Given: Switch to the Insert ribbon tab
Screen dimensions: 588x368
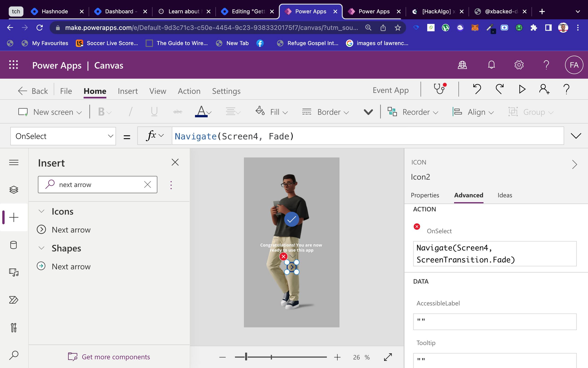Looking at the screenshot, I should 128,91.
